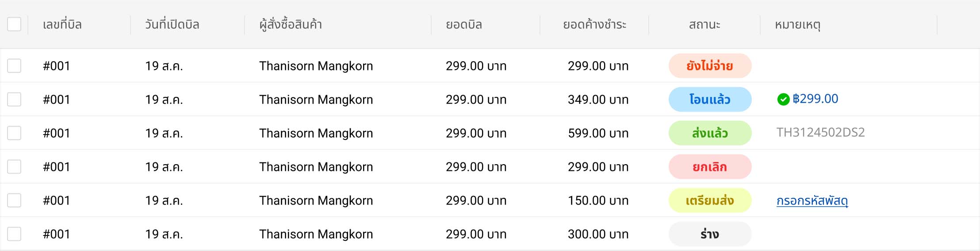
Task: Click the gray ร่าง status badge
Action: (710, 234)
